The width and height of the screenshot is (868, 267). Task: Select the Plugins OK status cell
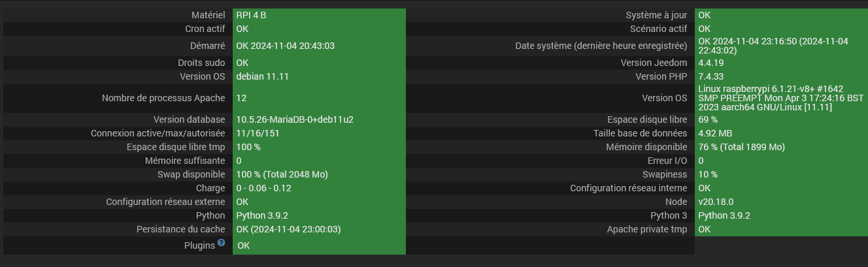tap(319, 245)
